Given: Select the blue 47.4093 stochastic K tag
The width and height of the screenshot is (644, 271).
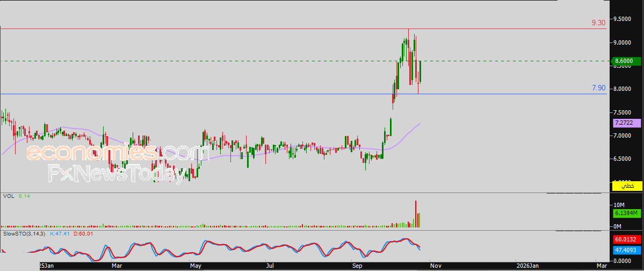Looking at the screenshot, I should point(627,249).
